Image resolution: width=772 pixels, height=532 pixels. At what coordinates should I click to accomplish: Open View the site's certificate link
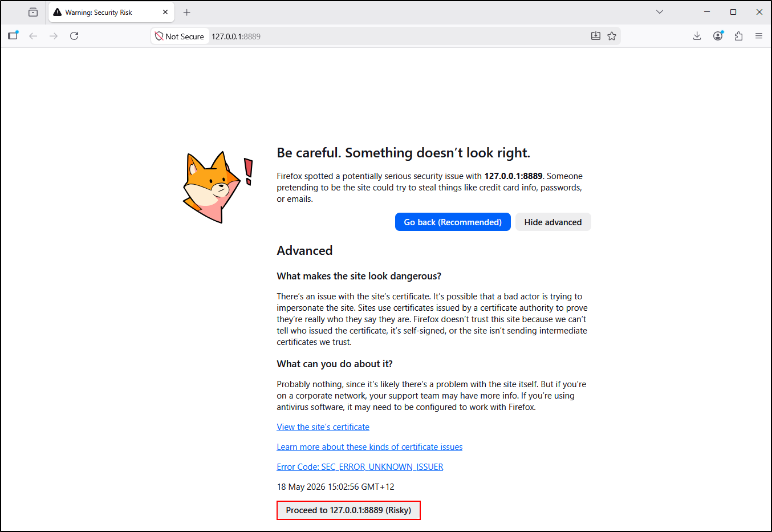pos(323,427)
